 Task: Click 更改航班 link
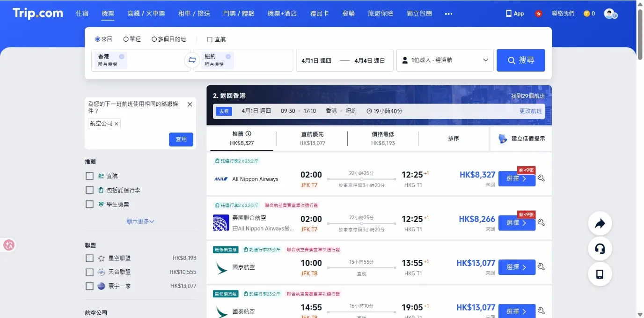coord(531,111)
